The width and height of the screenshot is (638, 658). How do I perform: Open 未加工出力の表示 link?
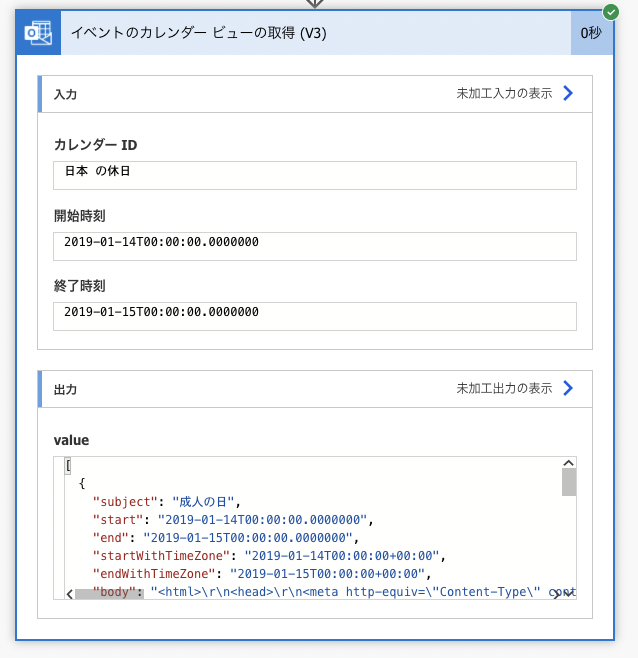pyautogui.click(x=504, y=388)
